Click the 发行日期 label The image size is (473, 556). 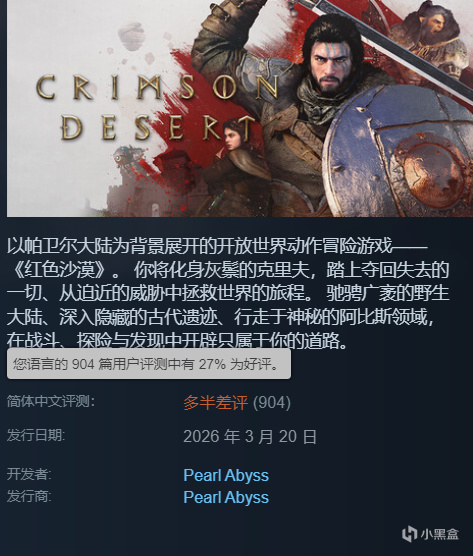click(x=36, y=435)
